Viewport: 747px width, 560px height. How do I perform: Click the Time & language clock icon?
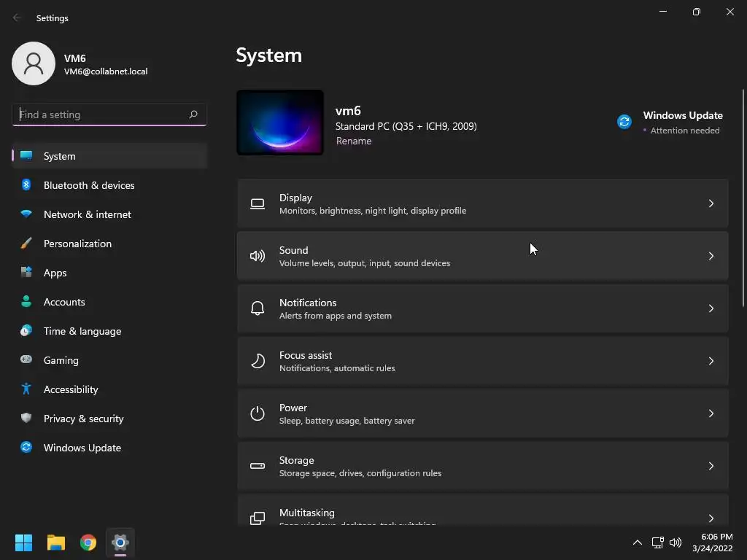(26, 330)
